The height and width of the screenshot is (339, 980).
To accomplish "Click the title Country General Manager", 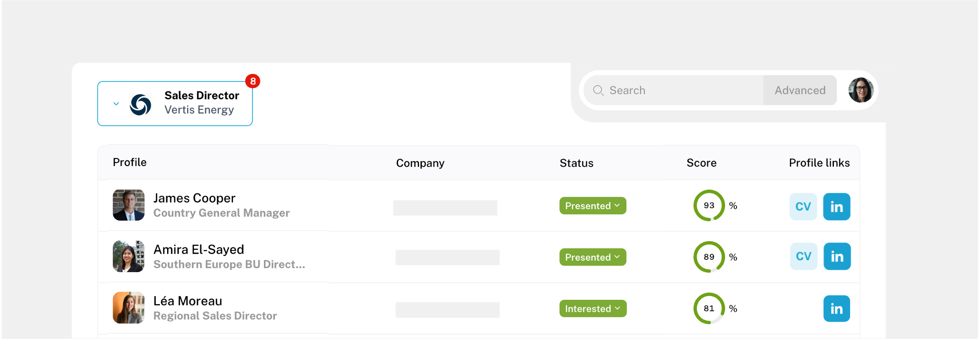I will click(221, 213).
